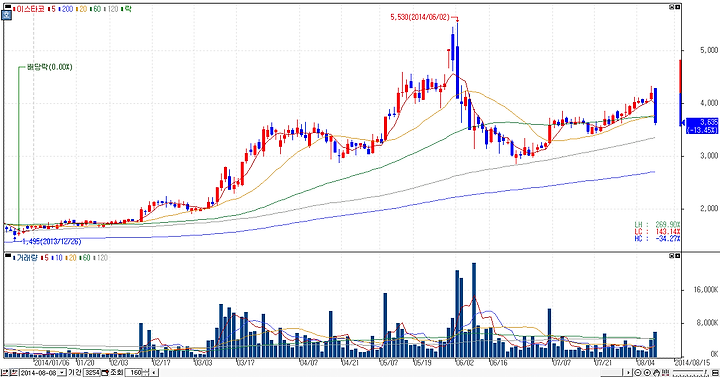Click the bar spacing icon in bottom toolbar
Viewport: 720px width, 377px height.
point(665,372)
